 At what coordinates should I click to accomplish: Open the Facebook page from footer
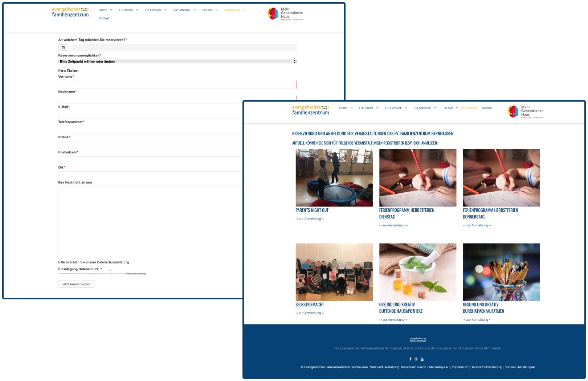coord(411,359)
